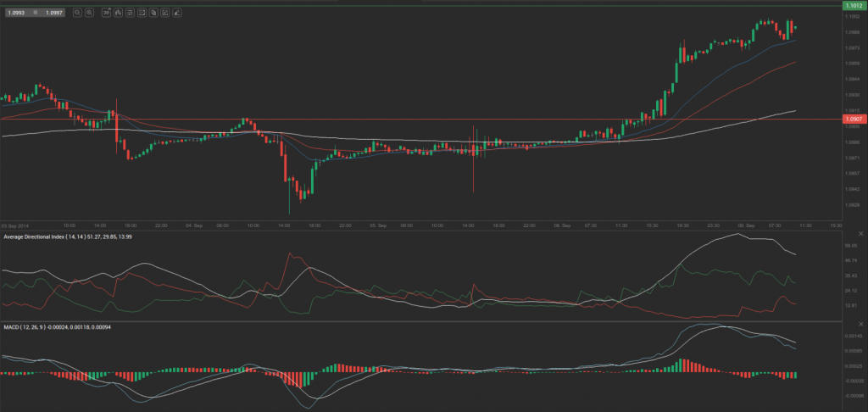Open the indicators chart icon
The width and height of the screenshot is (868, 412).
pyautogui.click(x=142, y=12)
